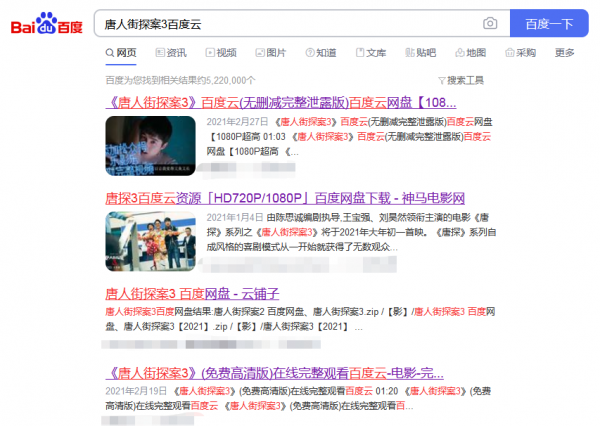
Task: Click the 神马电影网 result thumbnail
Action: click(x=150, y=241)
